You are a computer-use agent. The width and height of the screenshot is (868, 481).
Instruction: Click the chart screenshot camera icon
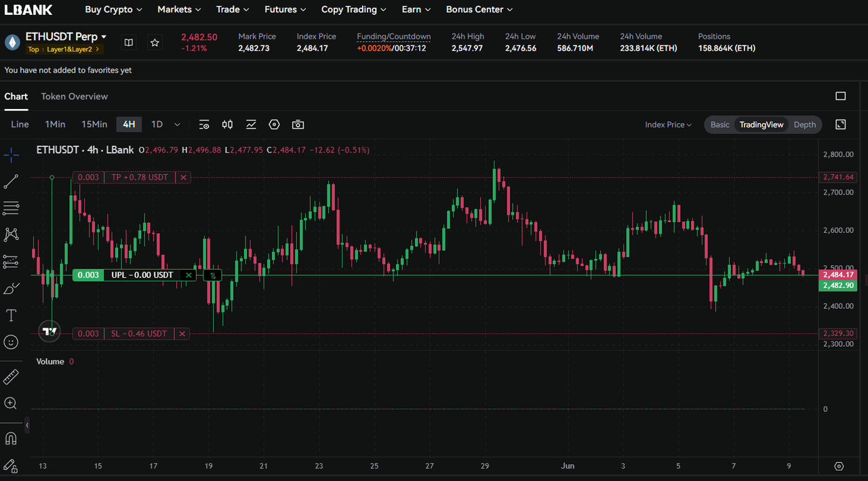(298, 125)
